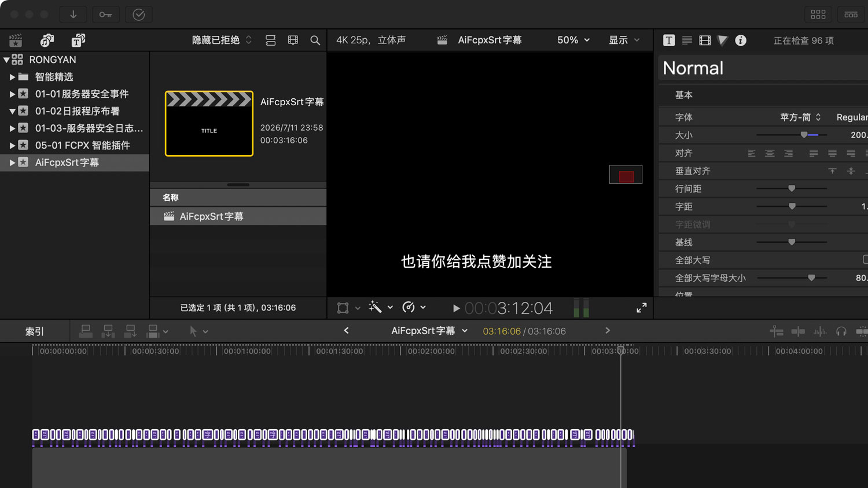Image resolution: width=868 pixels, height=488 pixels.
Task: Show the browser layout grid icon
Action: coord(818,14)
